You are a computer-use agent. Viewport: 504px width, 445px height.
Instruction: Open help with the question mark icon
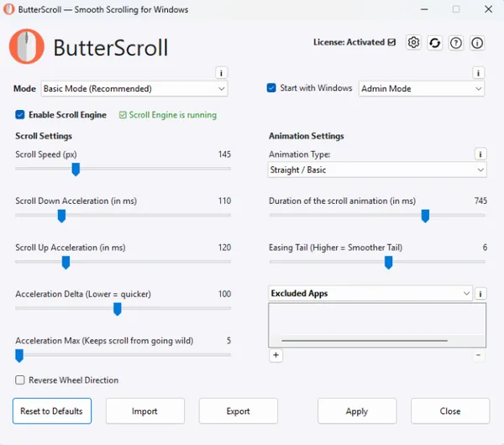(456, 43)
